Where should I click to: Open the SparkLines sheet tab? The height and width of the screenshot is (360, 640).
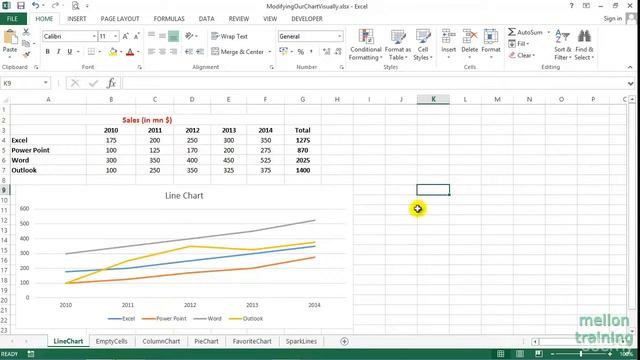click(x=301, y=341)
